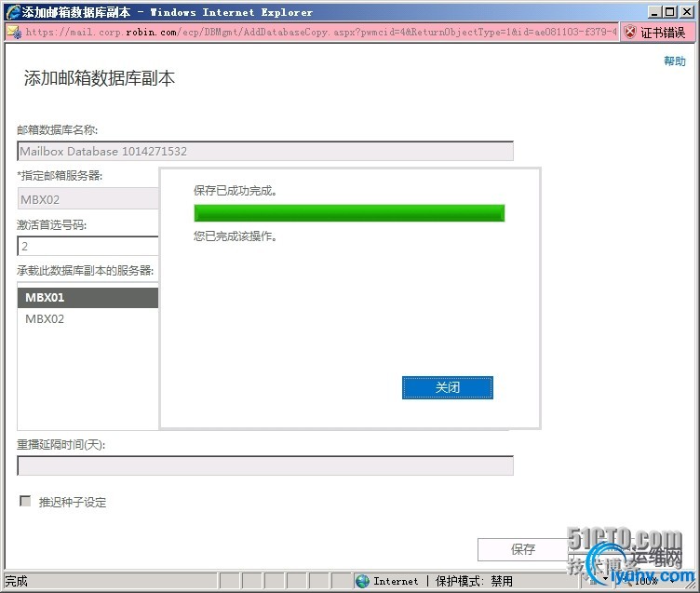Click the Internet Explorer title bar icon
This screenshot has width=700, height=593.
point(13,12)
